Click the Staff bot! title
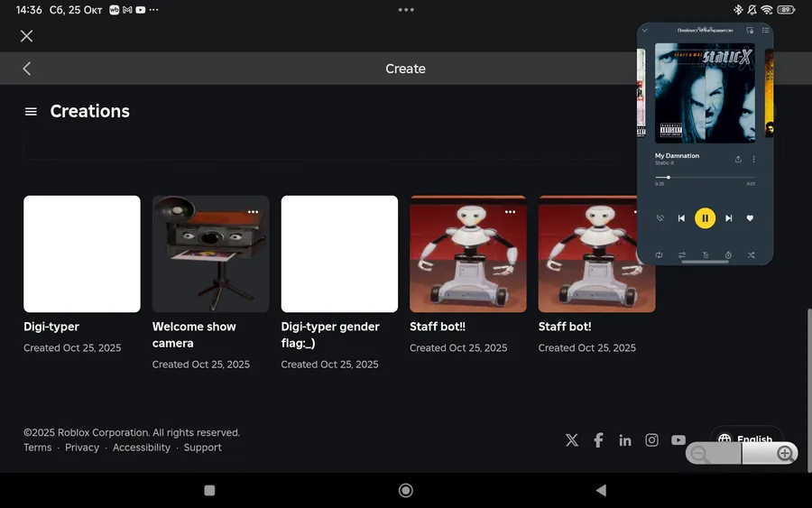The width and height of the screenshot is (812, 508). pyautogui.click(x=565, y=327)
